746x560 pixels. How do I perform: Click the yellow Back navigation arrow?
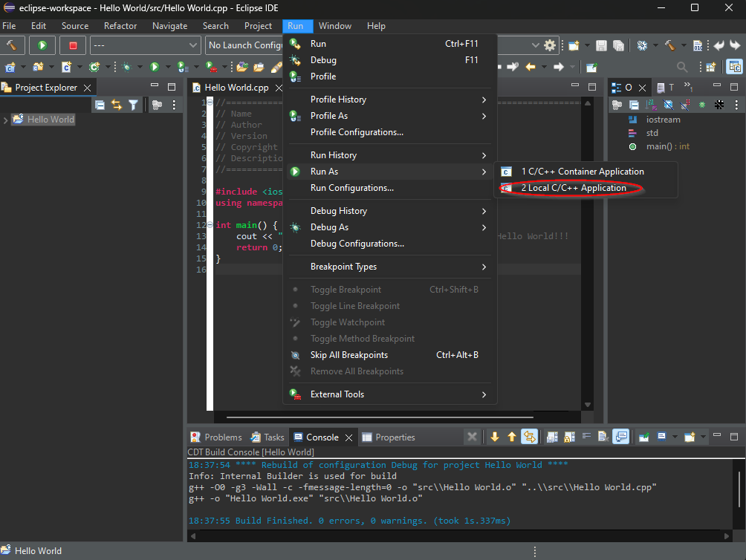tap(531, 67)
